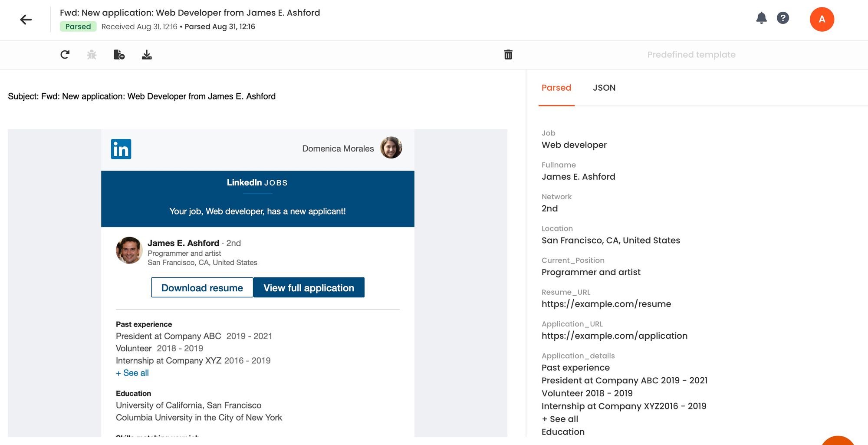Screen dimensions: 868x445
Task: Click the download icon in toolbar
Action: click(x=147, y=55)
